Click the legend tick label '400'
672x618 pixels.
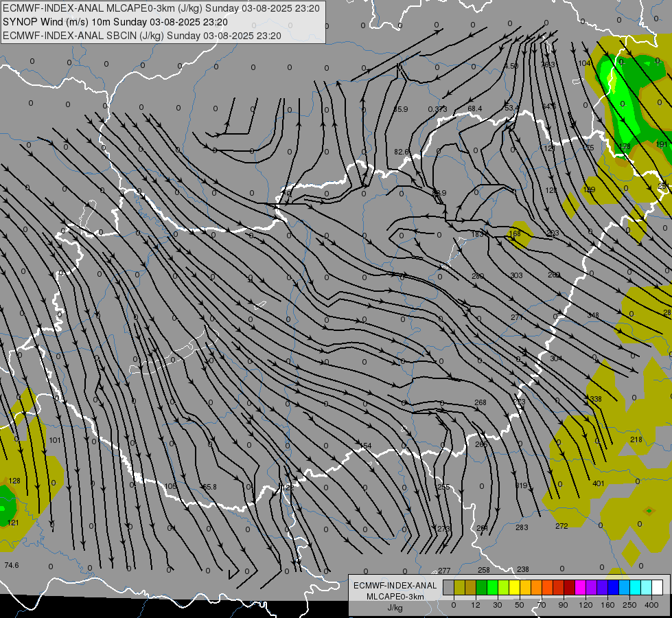pos(651,605)
